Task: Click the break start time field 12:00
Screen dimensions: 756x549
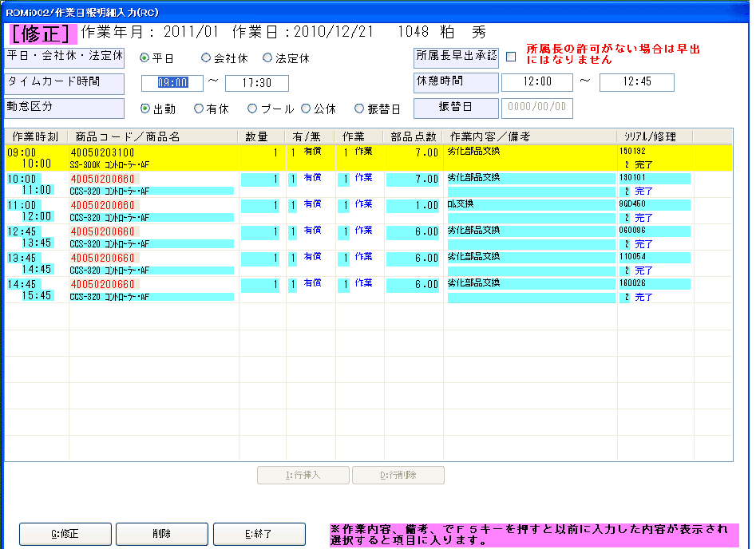Action: (x=537, y=82)
